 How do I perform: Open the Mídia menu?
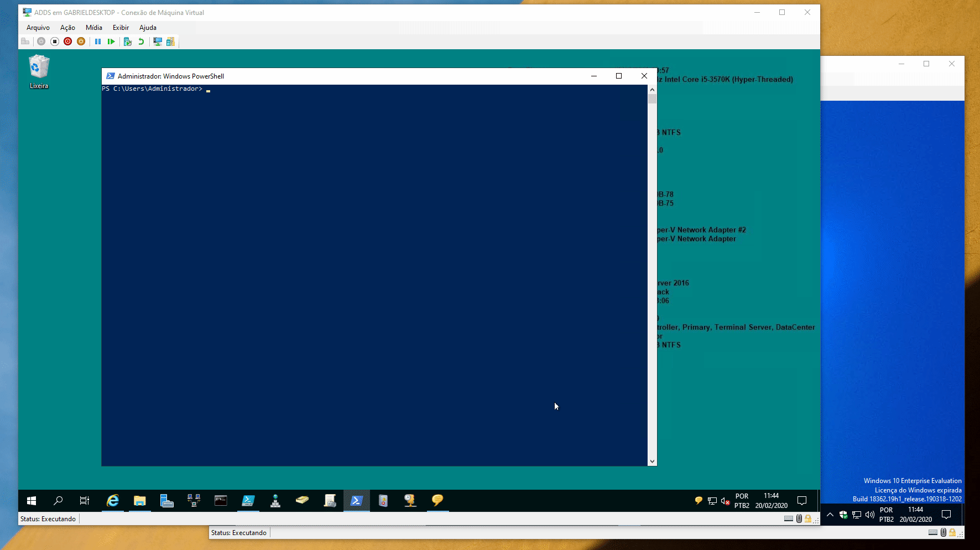click(93, 27)
